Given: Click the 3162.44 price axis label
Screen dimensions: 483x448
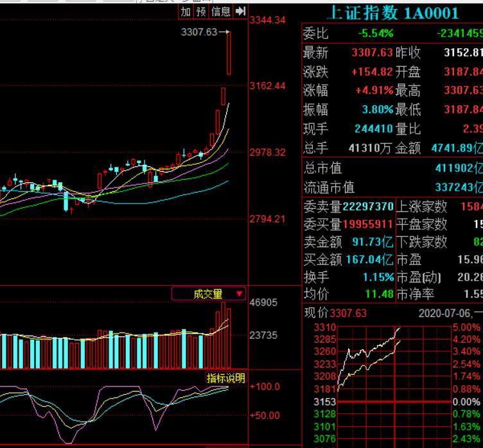Looking at the screenshot, I should (x=267, y=85).
